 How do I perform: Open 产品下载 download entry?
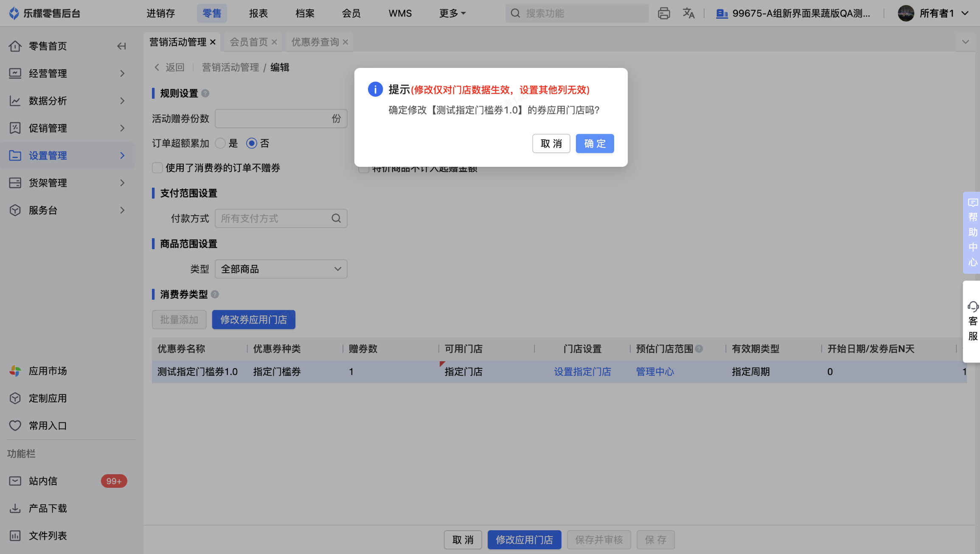click(x=48, y=508)
